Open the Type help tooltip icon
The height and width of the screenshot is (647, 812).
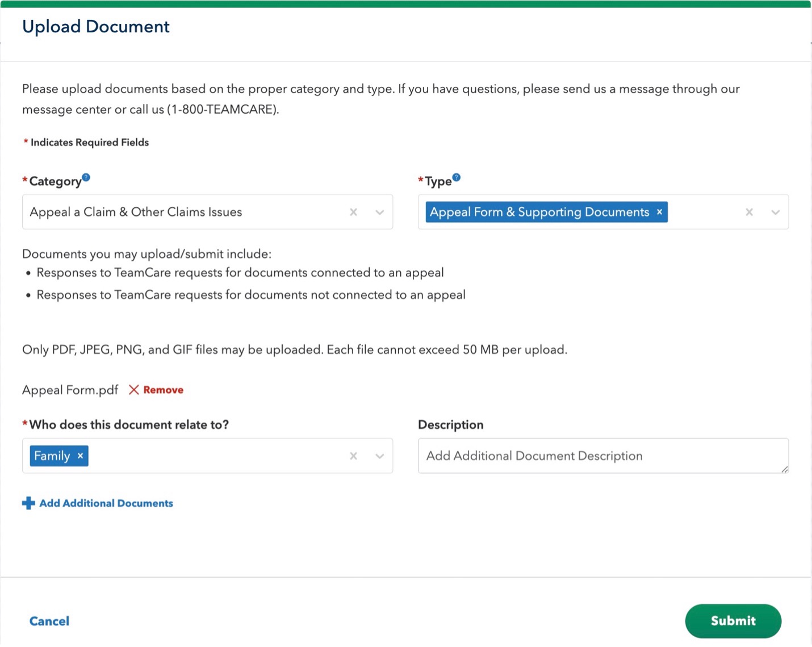pos(457,177)
